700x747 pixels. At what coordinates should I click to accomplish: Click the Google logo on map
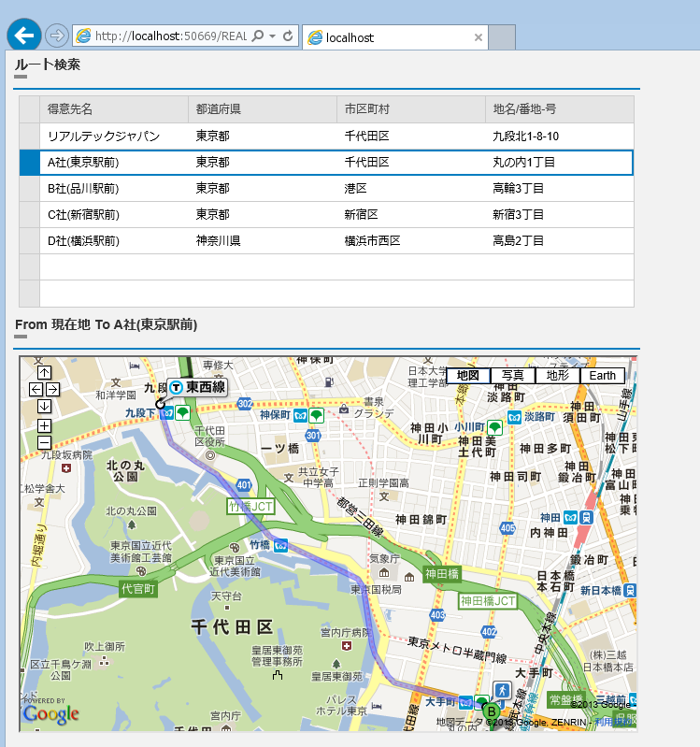pos(50,714)
